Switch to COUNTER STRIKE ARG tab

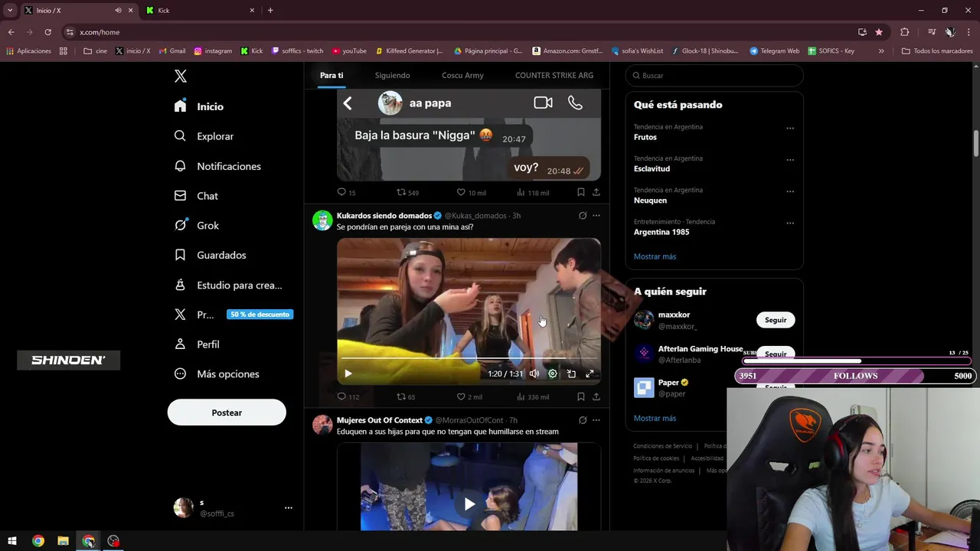coord(554,75)
